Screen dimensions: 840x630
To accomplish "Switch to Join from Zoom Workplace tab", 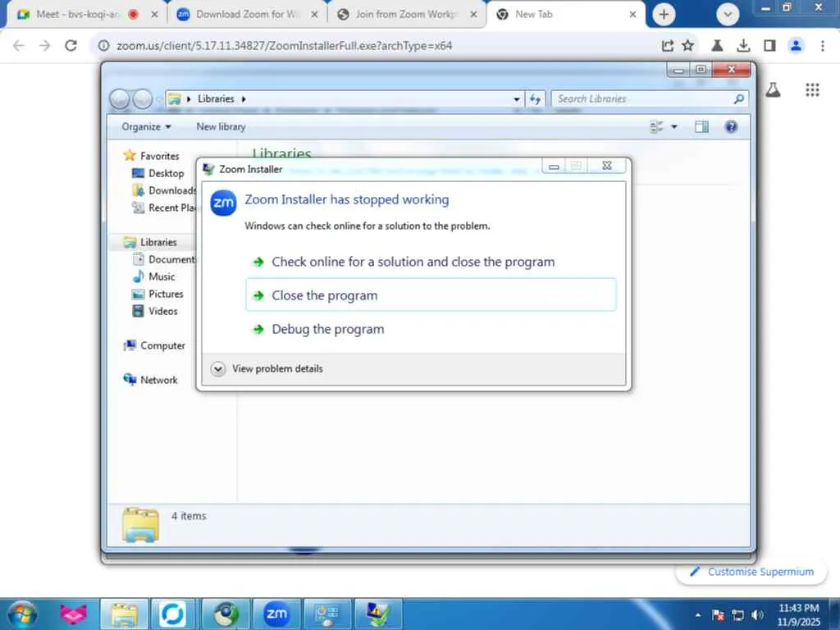I will coord(404,15).
